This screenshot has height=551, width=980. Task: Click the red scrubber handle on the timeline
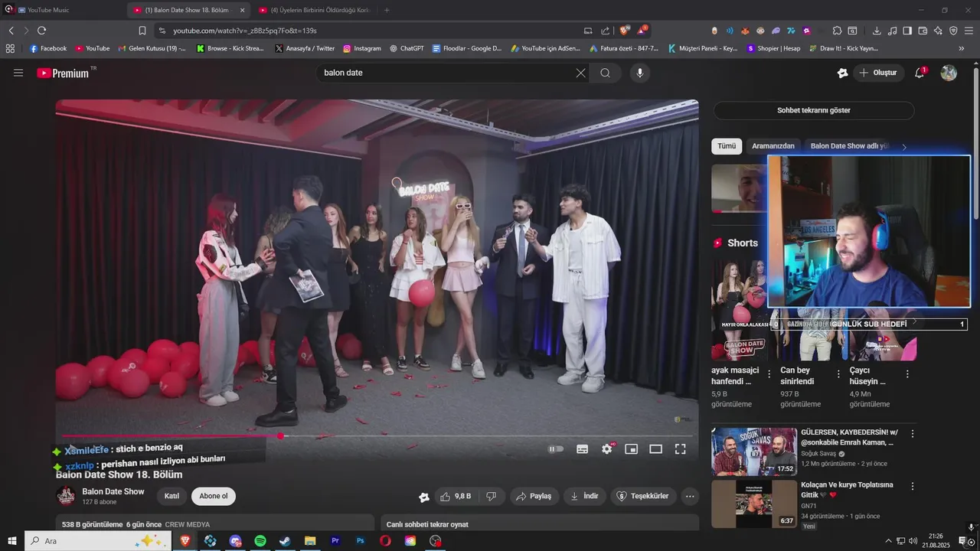(281, 435)
